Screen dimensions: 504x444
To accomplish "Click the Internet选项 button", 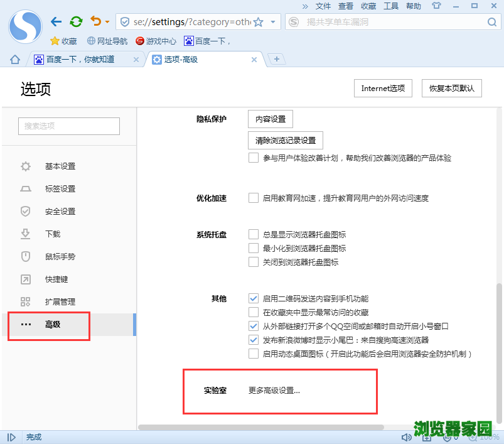I will 383,88.
